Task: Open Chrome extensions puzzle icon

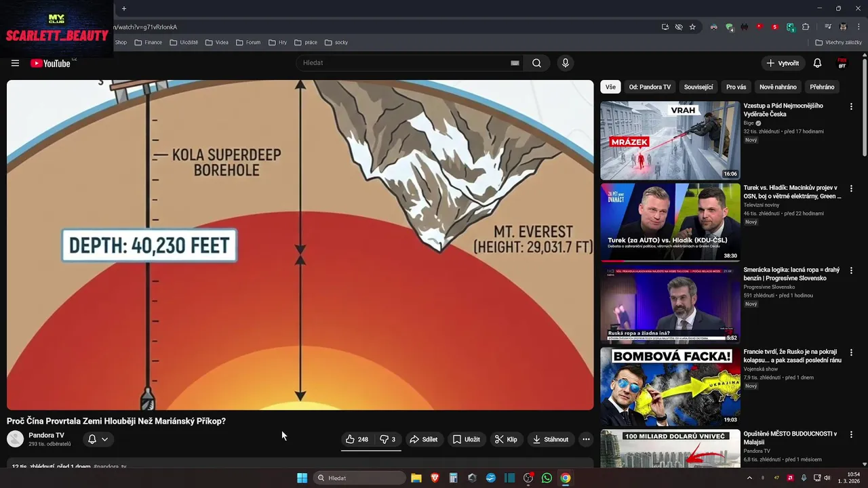Action: pyautogui.click(x=806, y=27)
